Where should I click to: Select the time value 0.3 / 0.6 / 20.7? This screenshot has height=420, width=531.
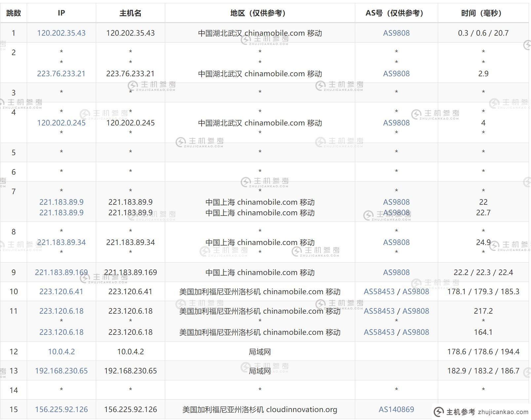(483, 33)
